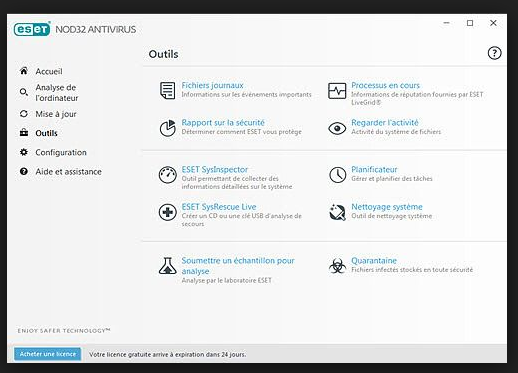
Task: Click the Quarantaine biohazard icon
Action: click(337, 266)
